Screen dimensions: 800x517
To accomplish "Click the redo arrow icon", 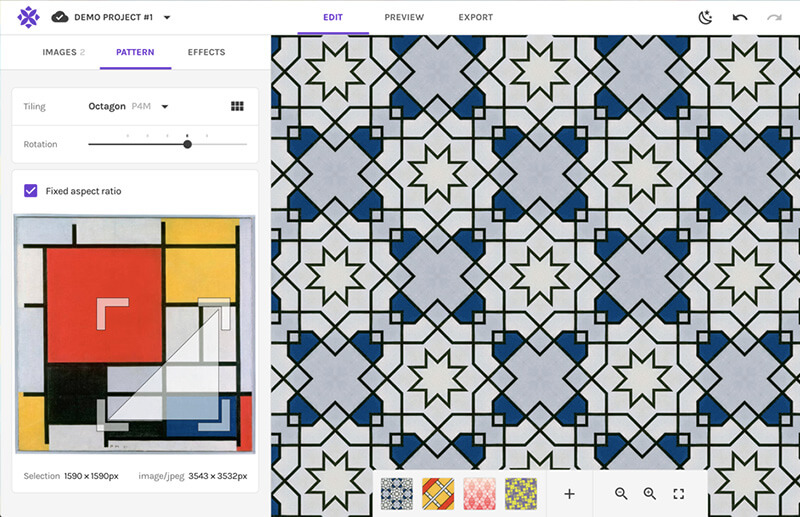I will pyautogui.click(x=774, y=17).
